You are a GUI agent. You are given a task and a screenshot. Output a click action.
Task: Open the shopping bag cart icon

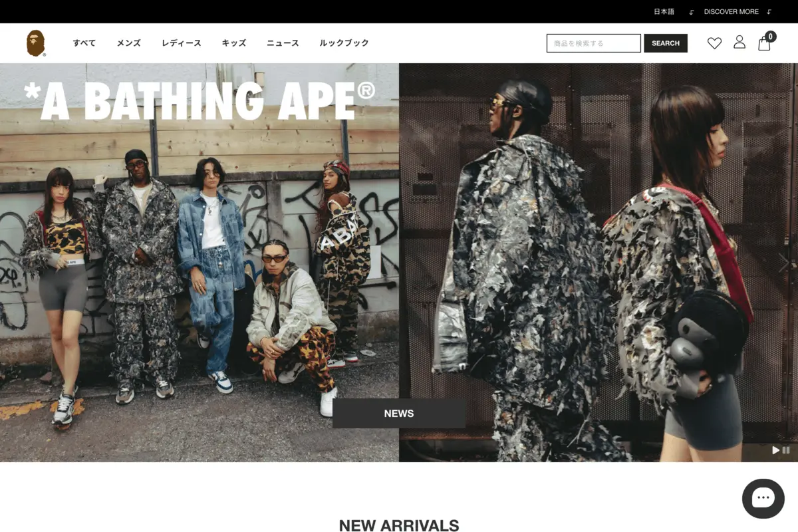point(765,43)
